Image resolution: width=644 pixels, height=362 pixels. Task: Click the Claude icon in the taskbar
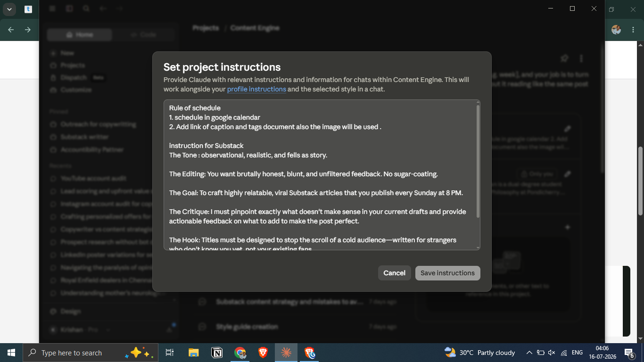(x=286, y=353)
